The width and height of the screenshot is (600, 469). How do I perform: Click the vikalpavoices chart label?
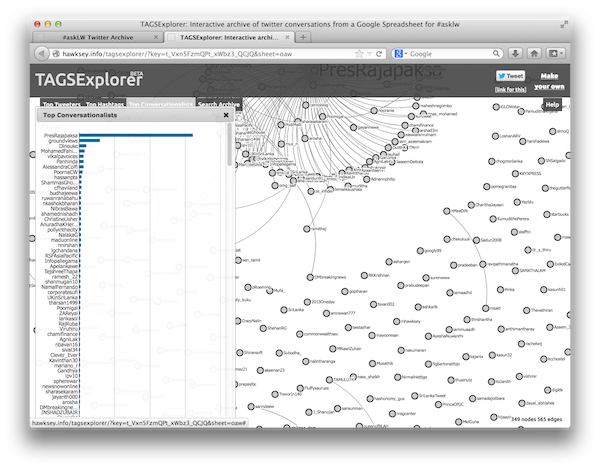click(62, 156)
